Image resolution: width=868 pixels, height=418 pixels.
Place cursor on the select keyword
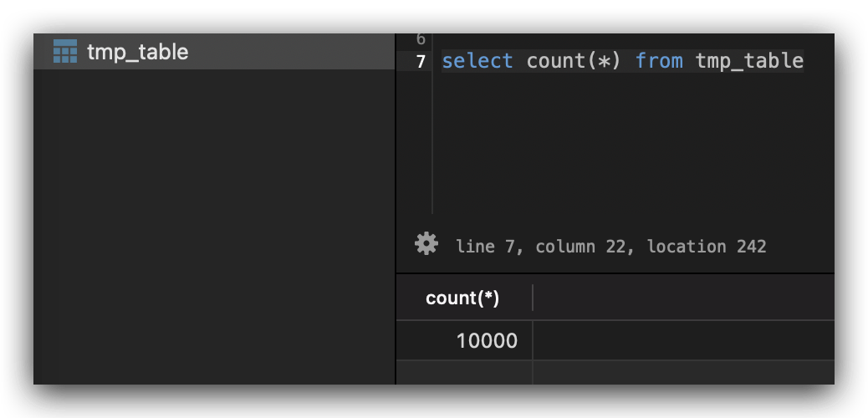[x=477, y=61]
